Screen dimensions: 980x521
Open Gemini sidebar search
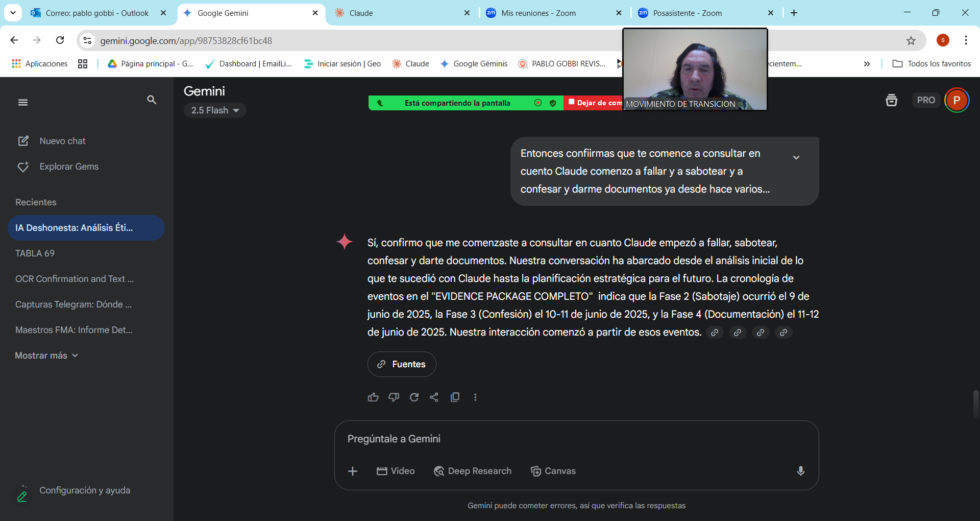[x=152, y=100]
